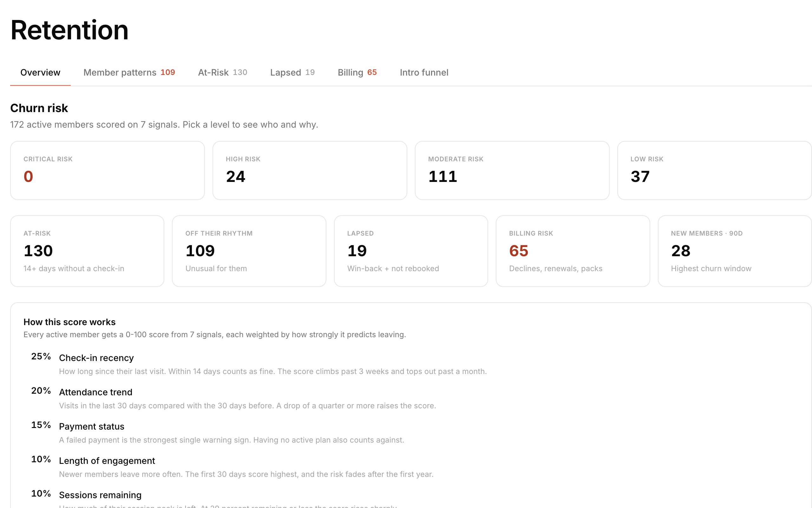812x508 pixels.
Task: Choose the Low Risk card showing 37
Action: pyautogui.click(x=714, y=170)
